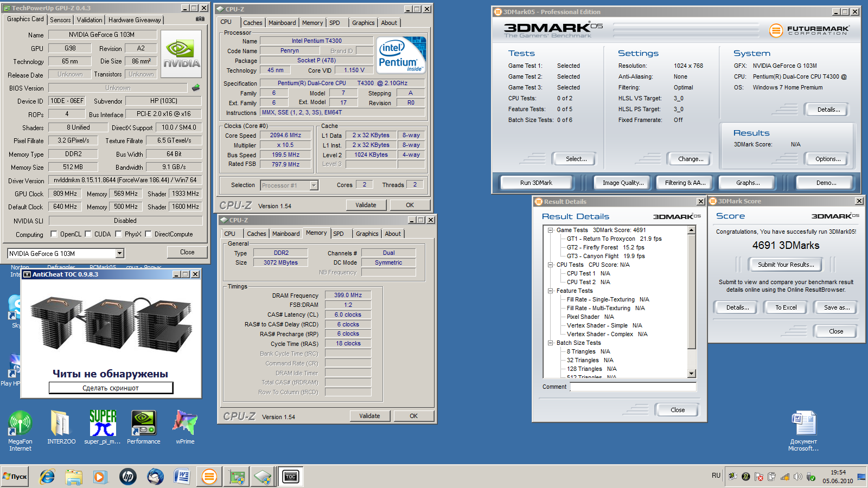Open Windows Explorer folder in taskbar

74,477
